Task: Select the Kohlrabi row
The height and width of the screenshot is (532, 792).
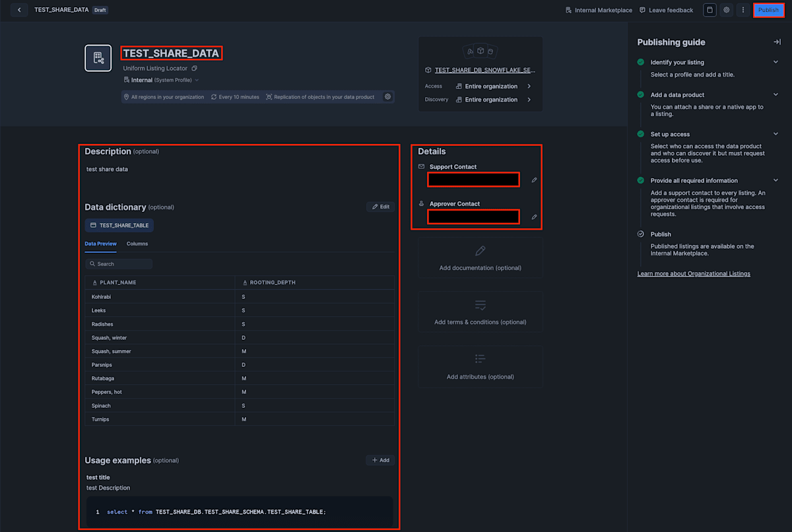Action: pos(240,296)
